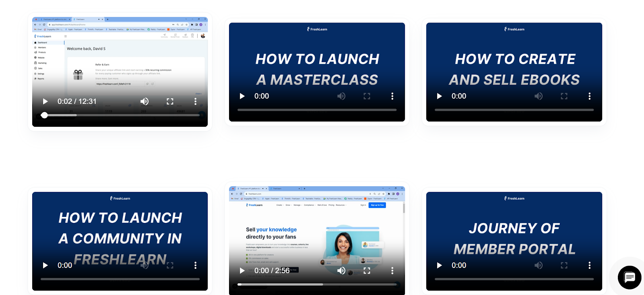Screen dimensions: 644x295
Task: Toggle volume on the Community in FreshLearn video
Action: click(x=144, y=265)
